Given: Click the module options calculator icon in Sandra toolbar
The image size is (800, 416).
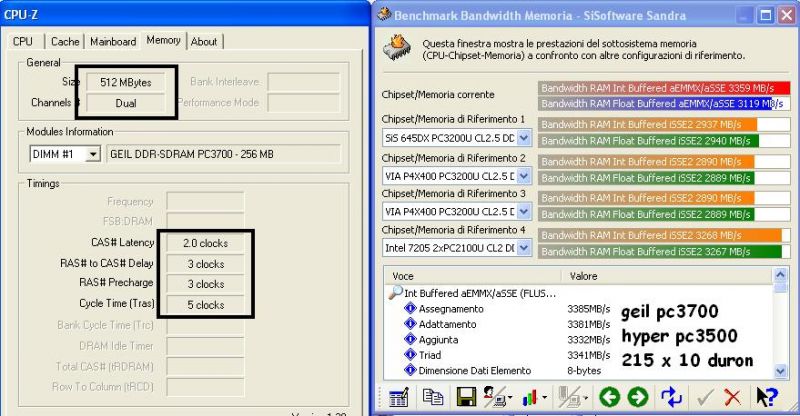Looking at the screenshot, I should [398, 397].
